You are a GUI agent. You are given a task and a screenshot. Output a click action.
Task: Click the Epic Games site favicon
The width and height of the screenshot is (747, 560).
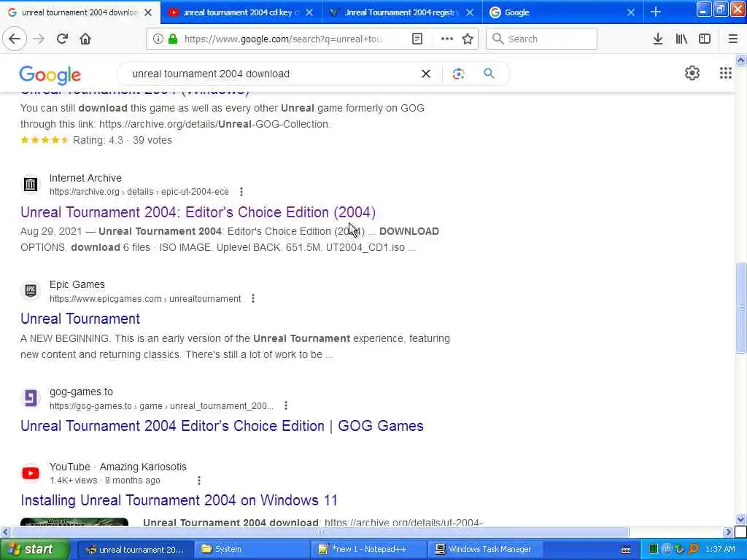pos(31,291)
